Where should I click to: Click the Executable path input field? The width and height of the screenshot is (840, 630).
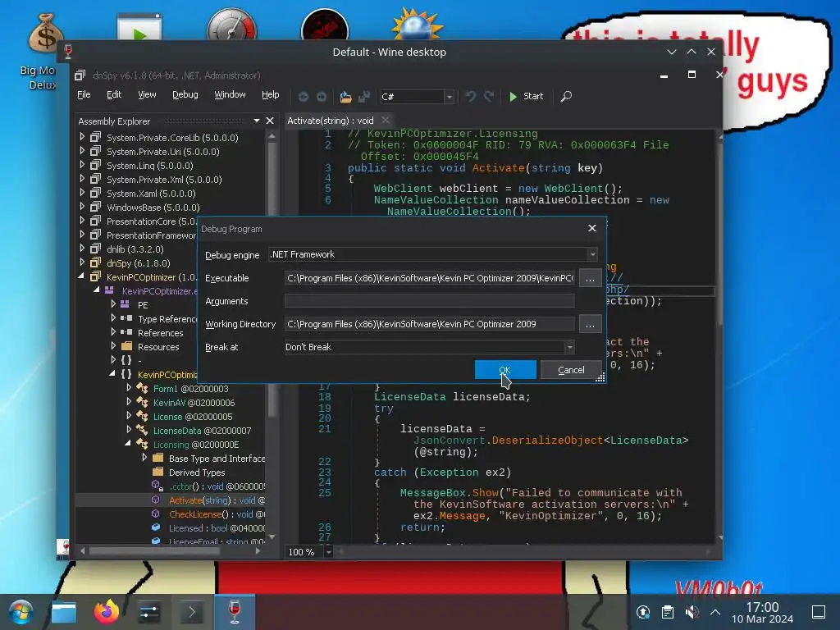click(430, 278)
